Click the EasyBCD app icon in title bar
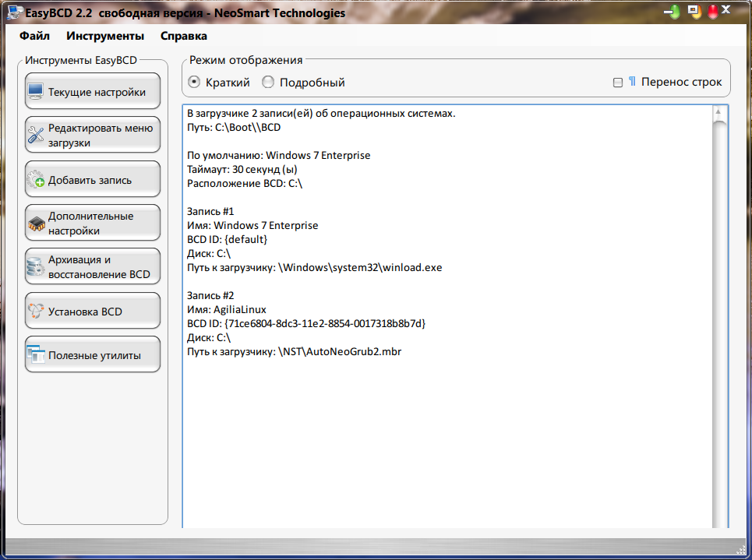Screen dimensions: 752x560 click(x=14, y=12)
